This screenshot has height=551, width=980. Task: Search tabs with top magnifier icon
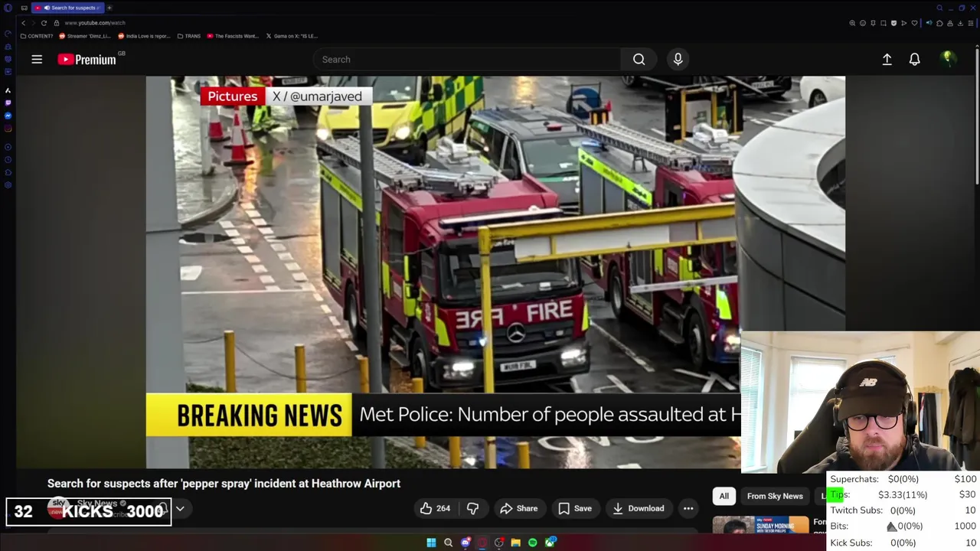tap(939, 8)
